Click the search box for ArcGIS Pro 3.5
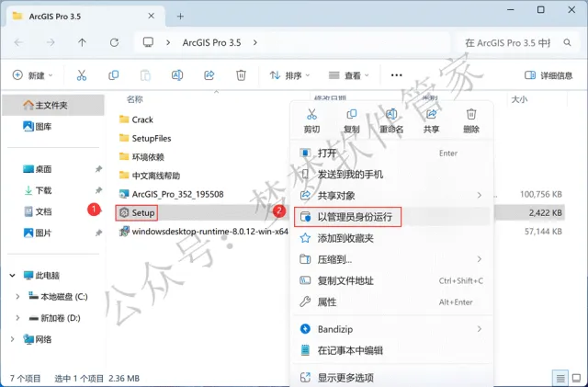Image resolution: width=588 pixels, height=387 pixels. pyautogui.click(x=519, y=43)
